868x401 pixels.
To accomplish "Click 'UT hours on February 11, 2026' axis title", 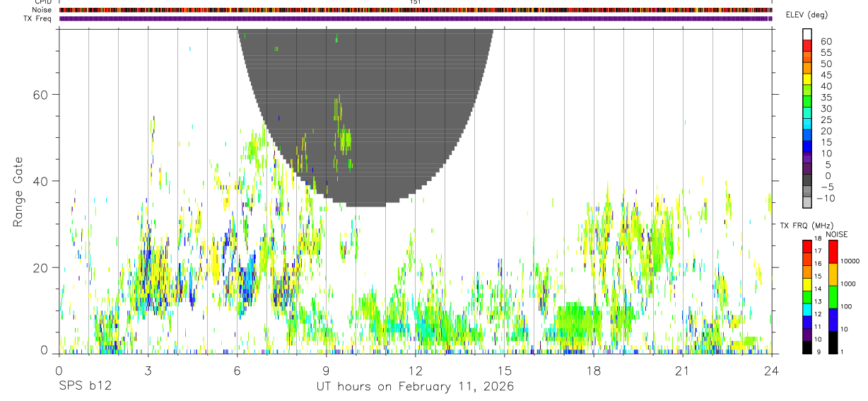I will click(x=415, y=386).
